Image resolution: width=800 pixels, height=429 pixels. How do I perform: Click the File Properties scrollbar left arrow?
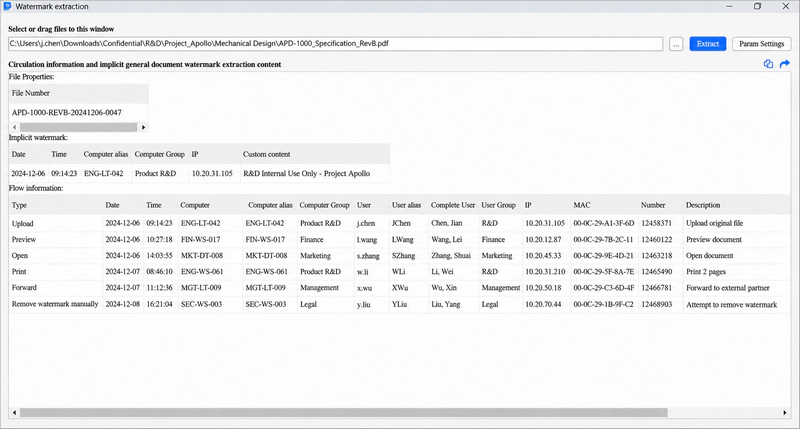click(14, 128)
